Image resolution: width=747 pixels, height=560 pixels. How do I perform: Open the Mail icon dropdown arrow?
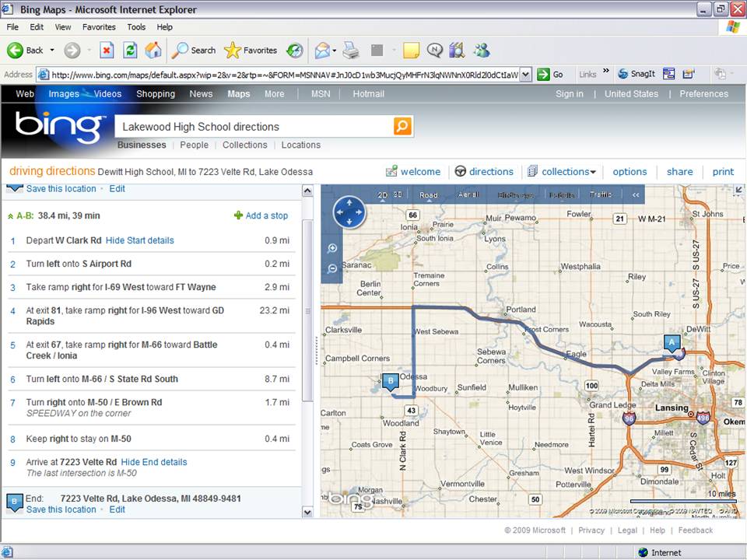pos(335,50)
